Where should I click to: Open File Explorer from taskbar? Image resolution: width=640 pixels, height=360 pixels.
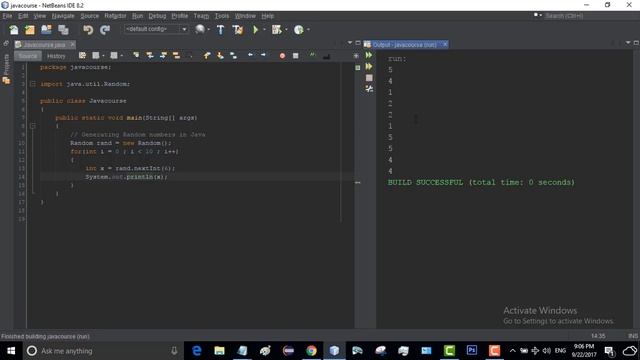(x=220, y=351)
